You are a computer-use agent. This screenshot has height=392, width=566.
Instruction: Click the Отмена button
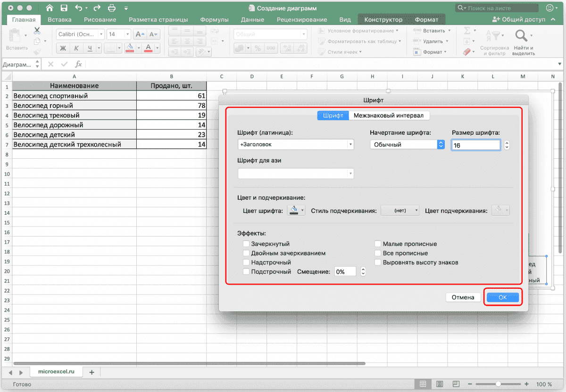point(463,297)
